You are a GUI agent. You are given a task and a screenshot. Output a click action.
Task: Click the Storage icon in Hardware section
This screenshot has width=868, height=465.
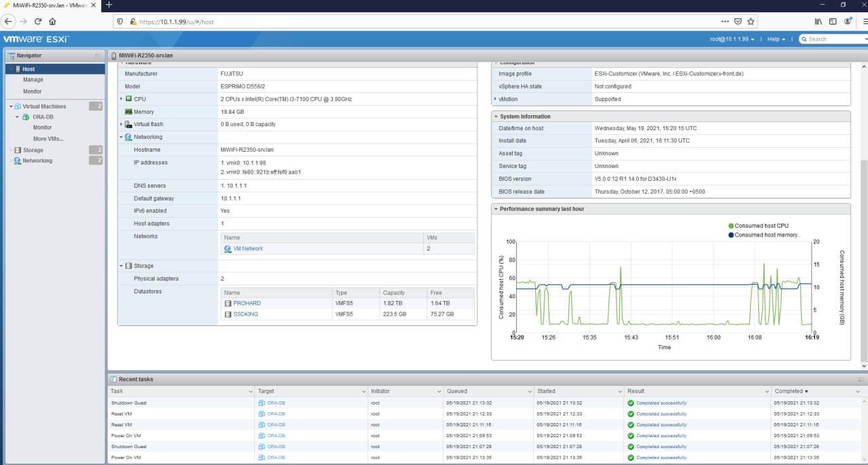[128, 266]
